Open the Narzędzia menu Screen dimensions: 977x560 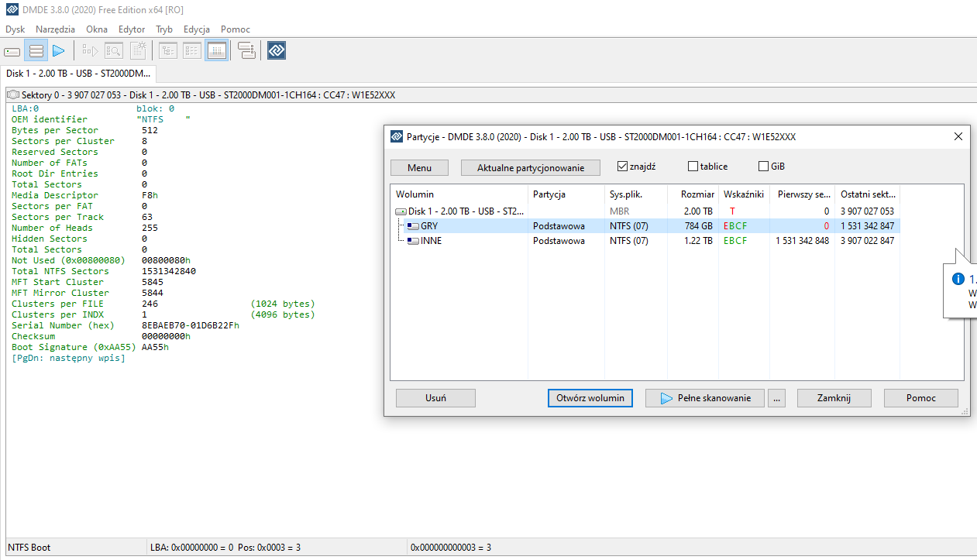[x=56, y=29]
